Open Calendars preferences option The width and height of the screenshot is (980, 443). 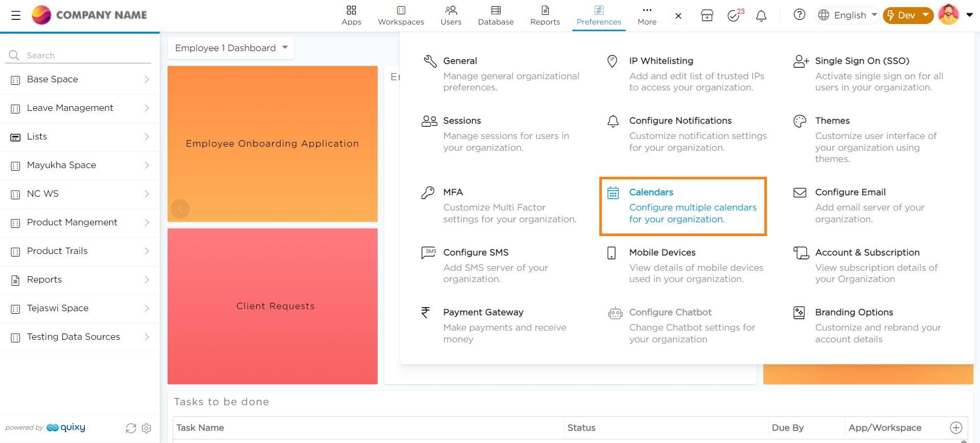tap(682, 206)
